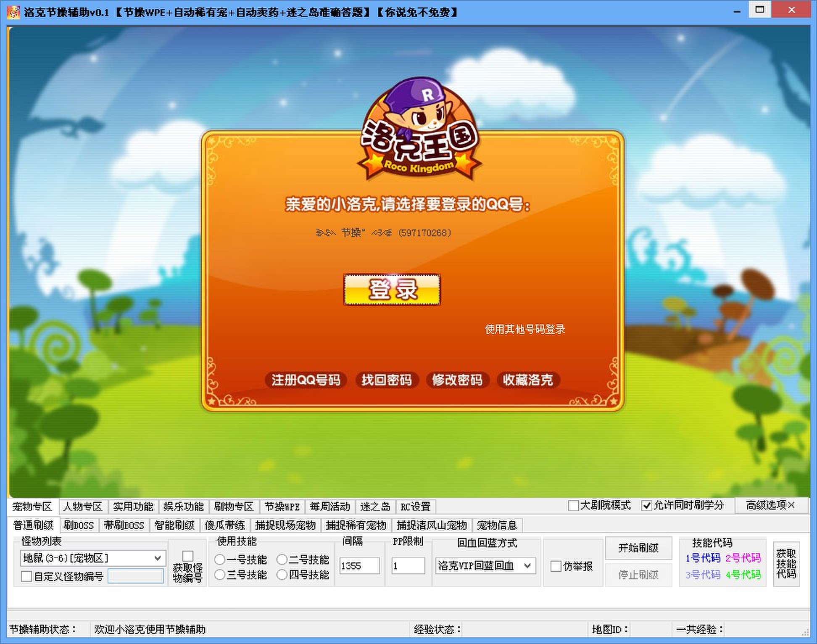The image size is (817, 644).
Task: Click 欢迎小洛克使用节操辅助 status text
Action: 150,629
